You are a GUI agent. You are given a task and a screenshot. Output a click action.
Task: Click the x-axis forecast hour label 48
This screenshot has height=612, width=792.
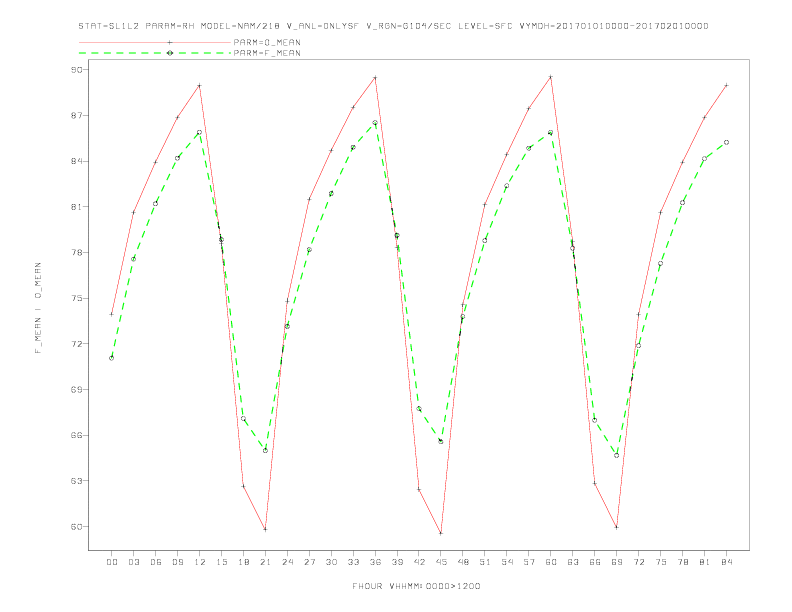463,562
